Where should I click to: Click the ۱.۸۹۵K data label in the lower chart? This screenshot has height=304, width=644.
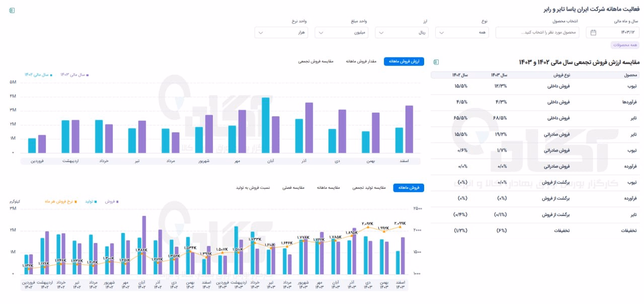coord(352,233)
